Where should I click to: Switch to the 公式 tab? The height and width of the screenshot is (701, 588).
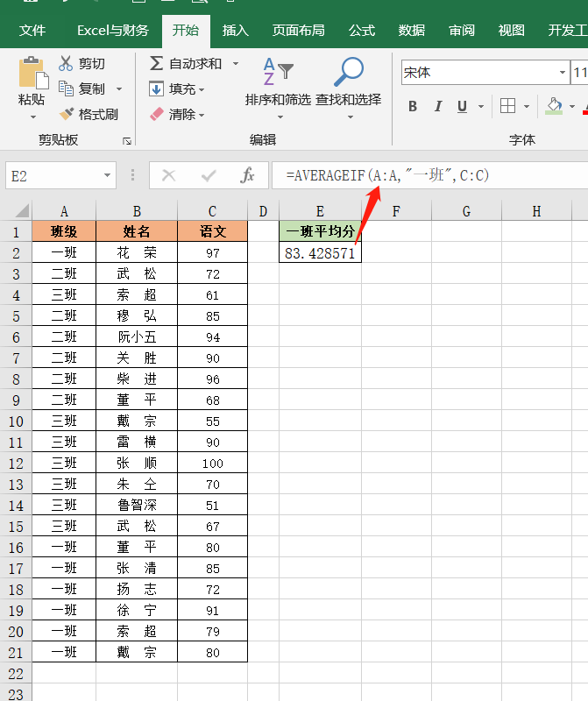click(x=362, y=31)
